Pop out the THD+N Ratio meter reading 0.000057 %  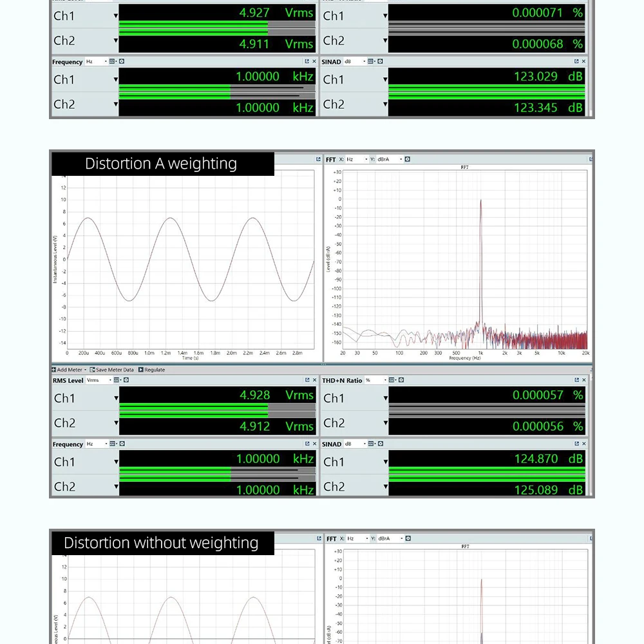tap(576, 381)
